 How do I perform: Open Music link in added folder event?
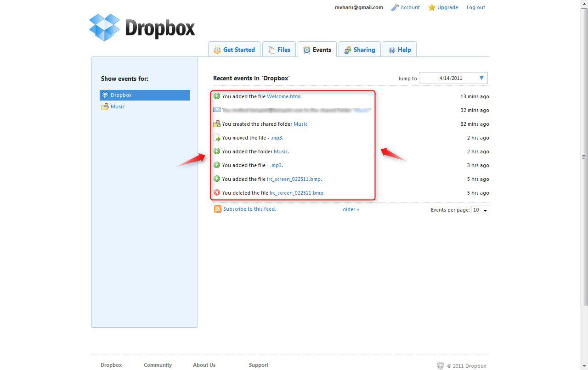tap(281, 151)
